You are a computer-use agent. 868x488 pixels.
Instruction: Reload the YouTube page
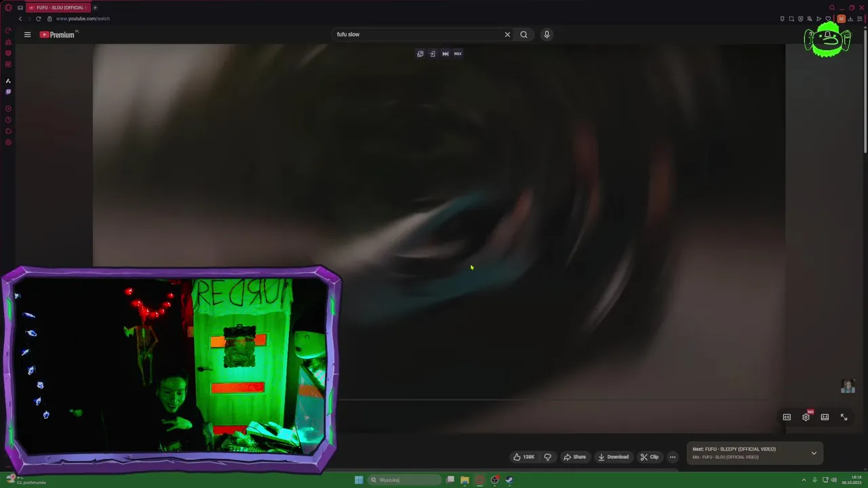[x=38, y=18]
